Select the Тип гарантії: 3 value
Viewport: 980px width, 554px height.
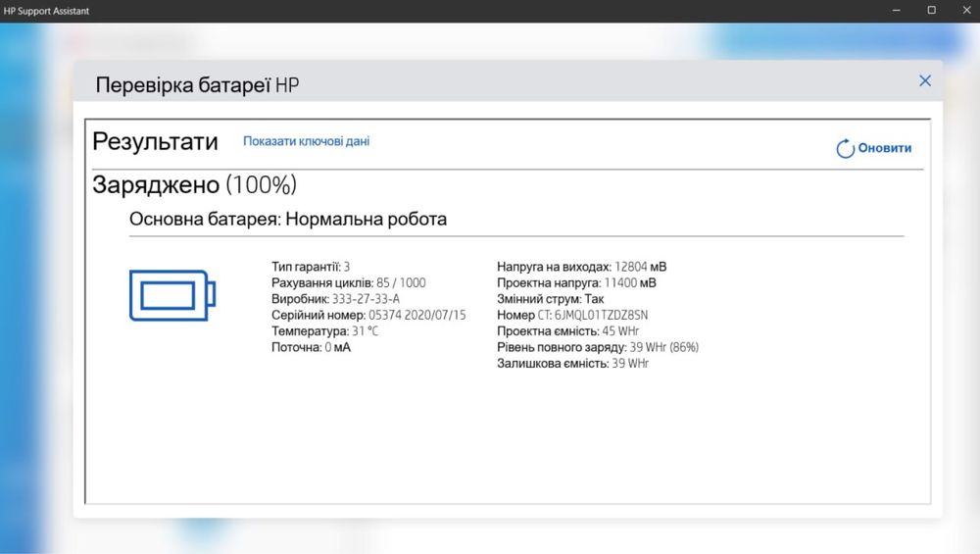click(311, 267)
